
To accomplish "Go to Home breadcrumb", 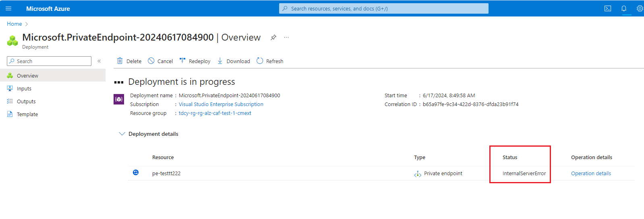I will 14,24.
